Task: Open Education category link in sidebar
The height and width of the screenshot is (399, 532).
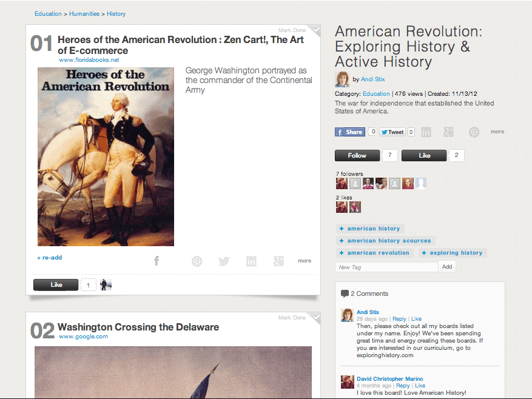Action: [376, 94]
